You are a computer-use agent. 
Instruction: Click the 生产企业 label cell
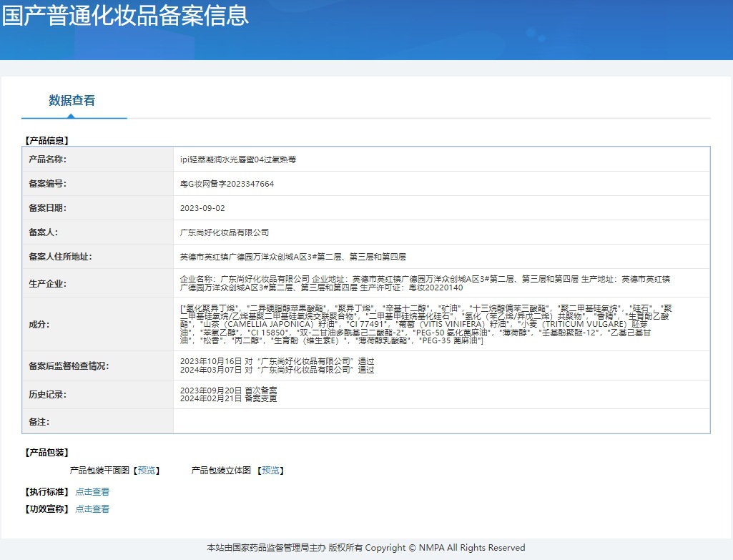pos(98,283)
